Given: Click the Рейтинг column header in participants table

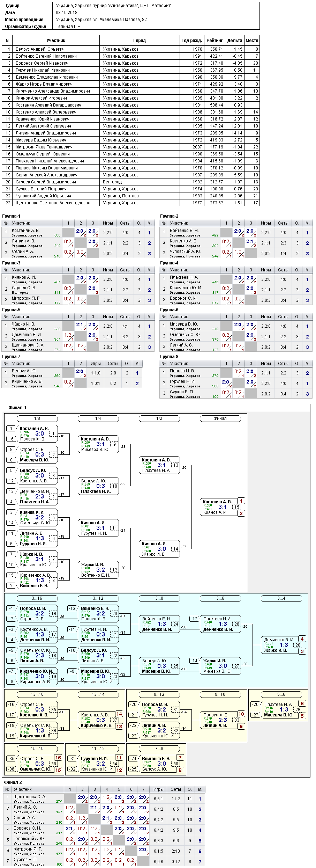Looking at the screenshot, I should tap(214, 41).
